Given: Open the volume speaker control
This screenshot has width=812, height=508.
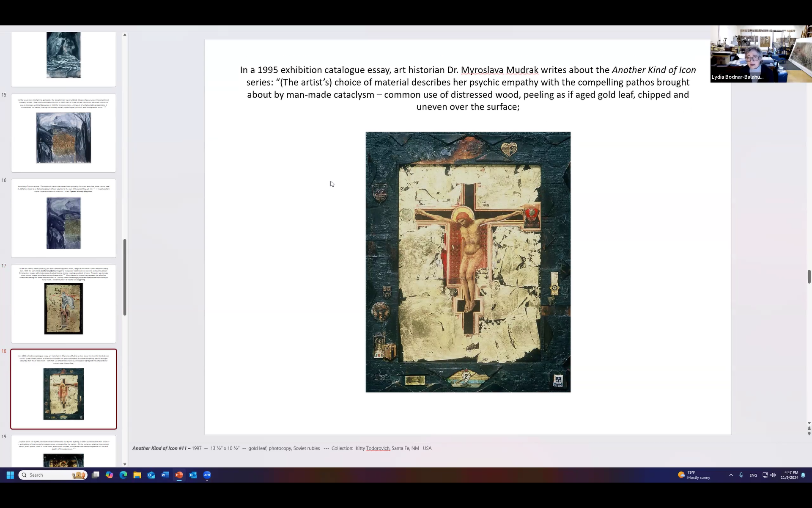Looking at the screenshot, I should click(x=773, y=475).
